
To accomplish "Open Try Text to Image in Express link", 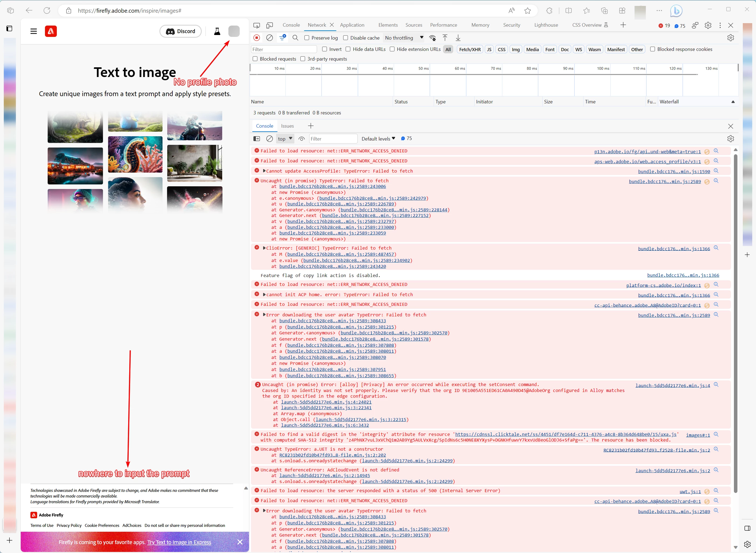I will pyautogui.click(x=179, y=542).
